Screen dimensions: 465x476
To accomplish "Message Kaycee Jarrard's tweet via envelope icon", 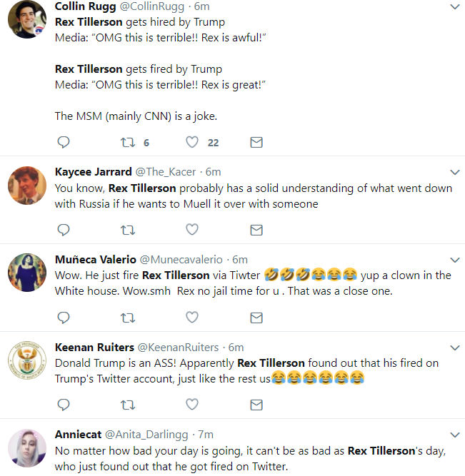I will click(x=256, y=229).
